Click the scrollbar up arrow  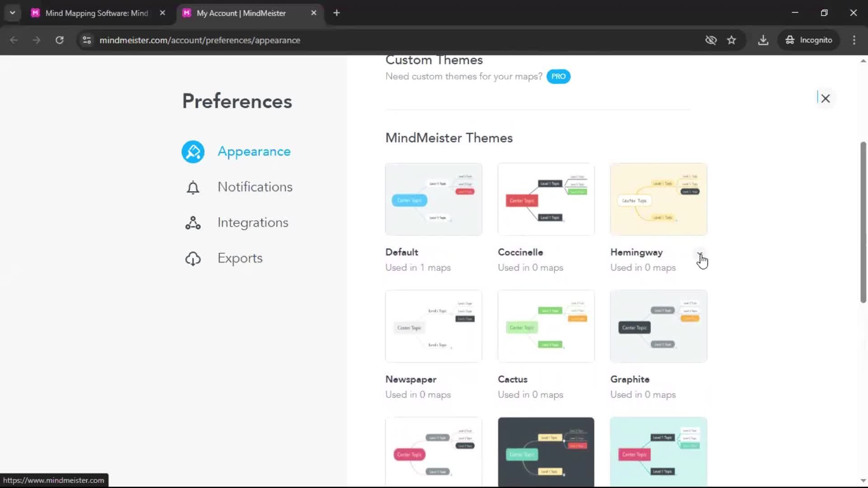(x=863, y=61)
